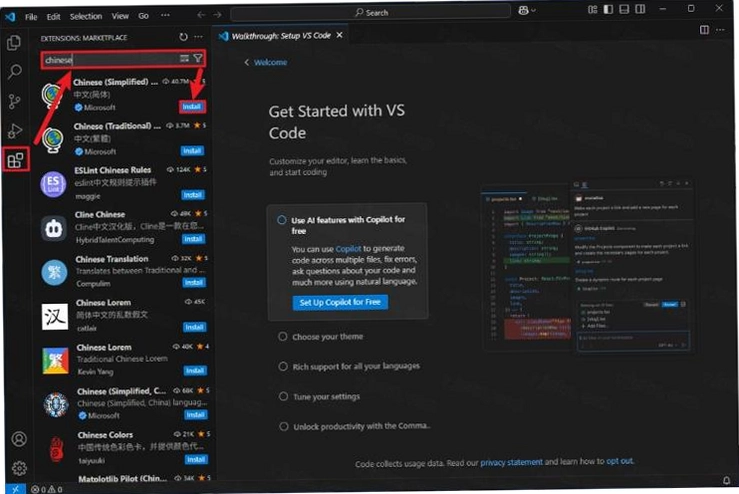Open the Edit menu
The width and height of the screenshot is (739, 494).
pos(53,16)
